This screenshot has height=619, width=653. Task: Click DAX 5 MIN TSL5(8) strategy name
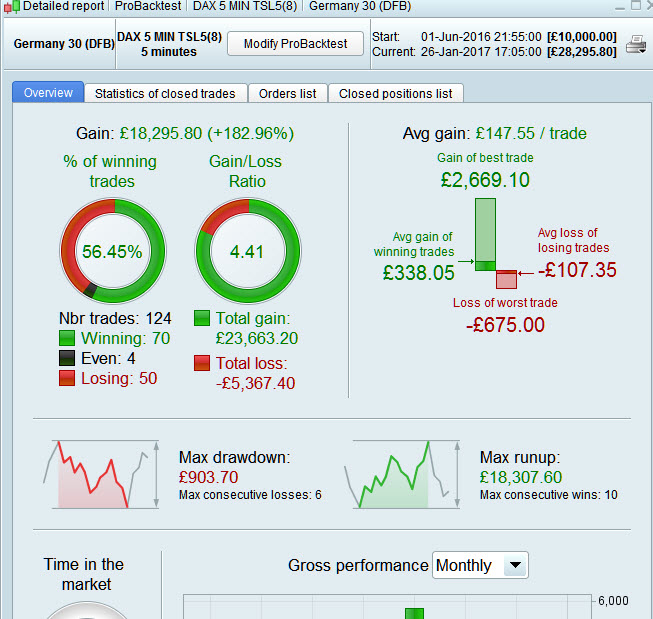[169, 37]
